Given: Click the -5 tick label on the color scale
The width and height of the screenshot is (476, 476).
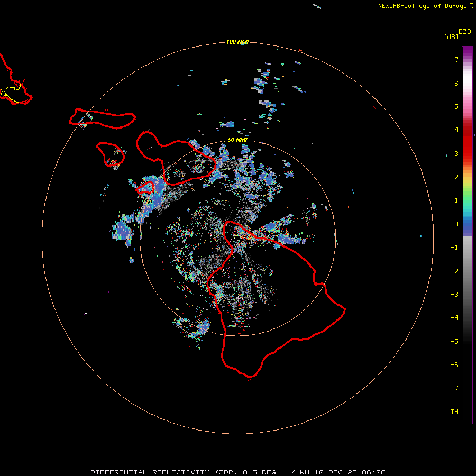Looking at the screenshot, I should tap(454, 342).
